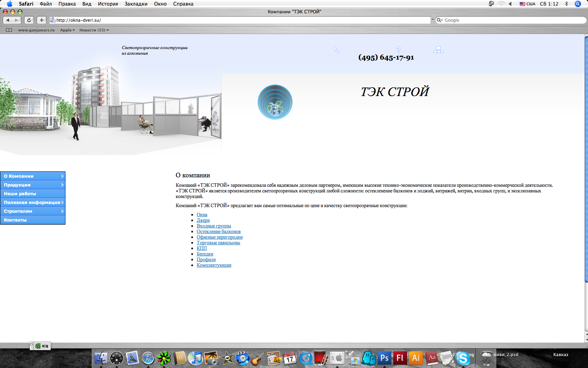Image resolution: width=588 pixels, height=368 pixels.
Task: Open the Офисные перегородки link
Action: (x=219, y=237)
